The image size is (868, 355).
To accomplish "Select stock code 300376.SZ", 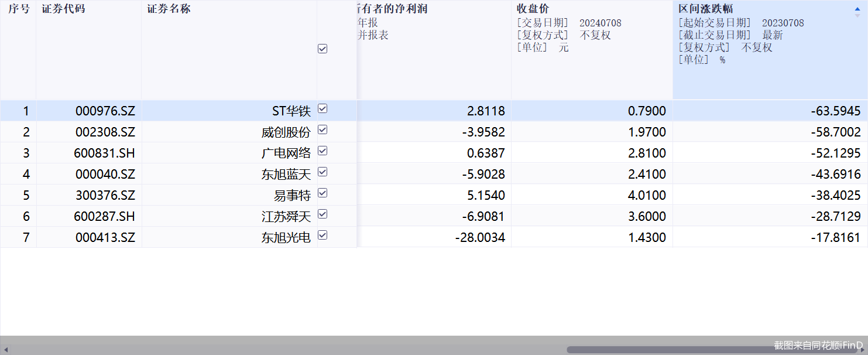I will pyautogui.click(x=105, y=196).
